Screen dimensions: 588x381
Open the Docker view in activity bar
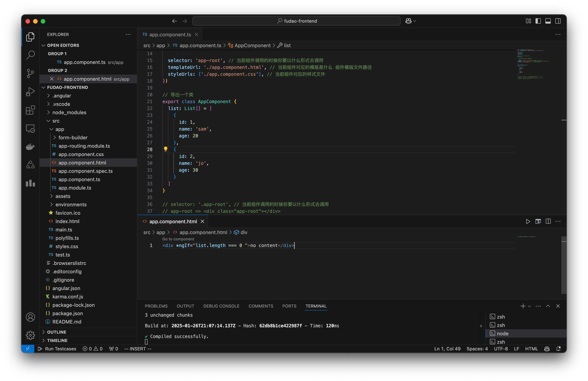(30, 147)
